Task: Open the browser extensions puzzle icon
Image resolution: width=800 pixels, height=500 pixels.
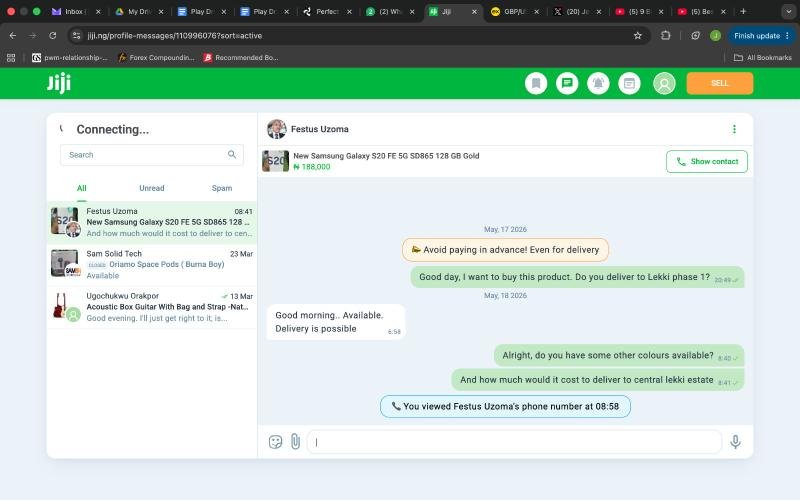Action: 665,35
